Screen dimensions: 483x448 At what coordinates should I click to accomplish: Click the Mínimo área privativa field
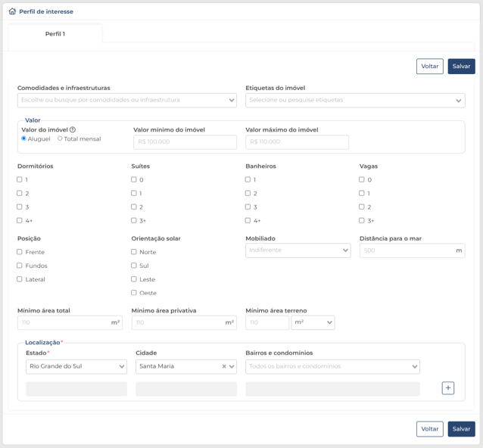click(x=184, y=322)
